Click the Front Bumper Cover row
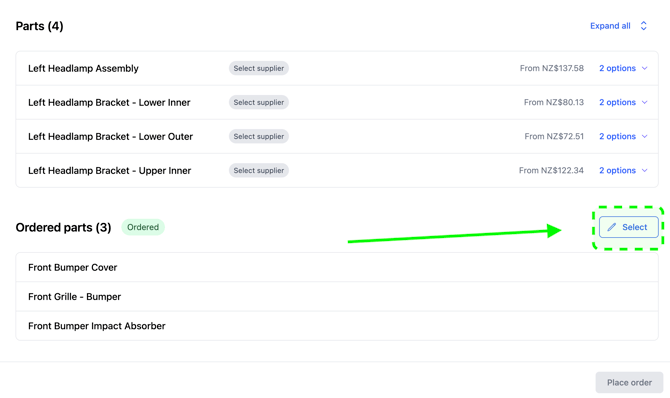The width and height of the screenshot is (670, 398). point(337,267)
